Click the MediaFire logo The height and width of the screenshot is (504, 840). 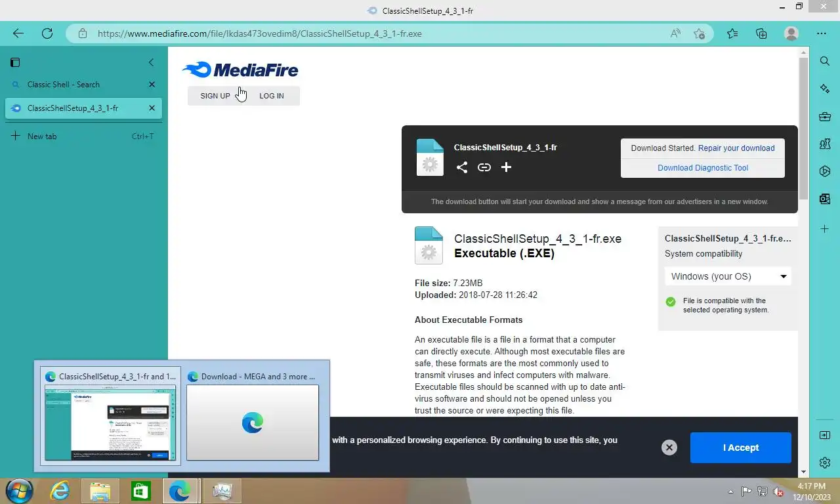point(240,70)
